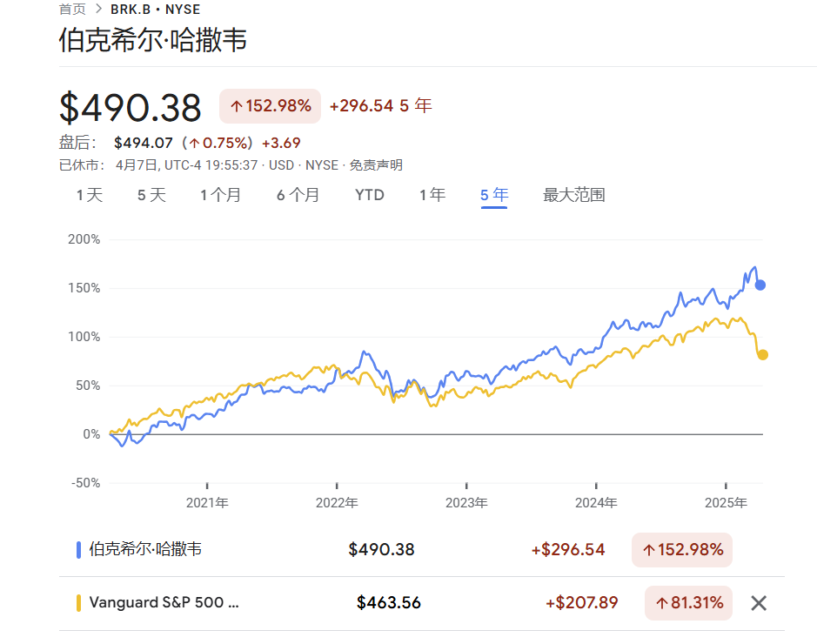
Task: Click the after-hours price $494.07
Action: pos(144,143)
